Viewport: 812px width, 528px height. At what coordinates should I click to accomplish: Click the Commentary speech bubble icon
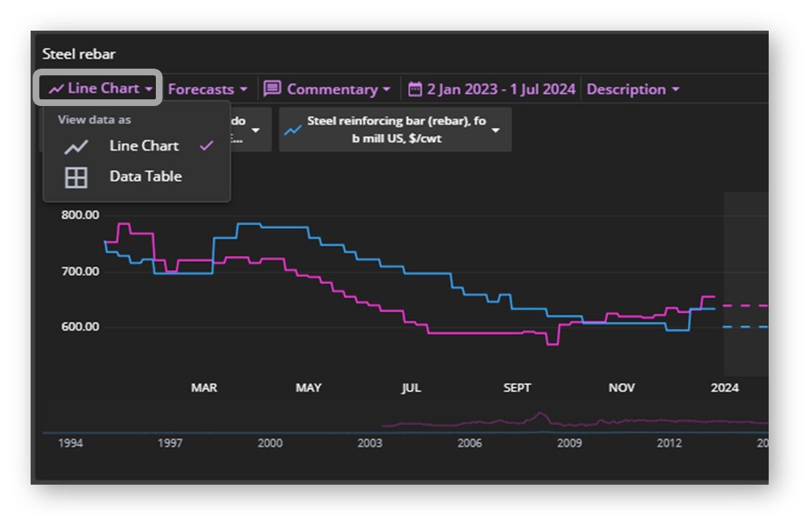272,89
